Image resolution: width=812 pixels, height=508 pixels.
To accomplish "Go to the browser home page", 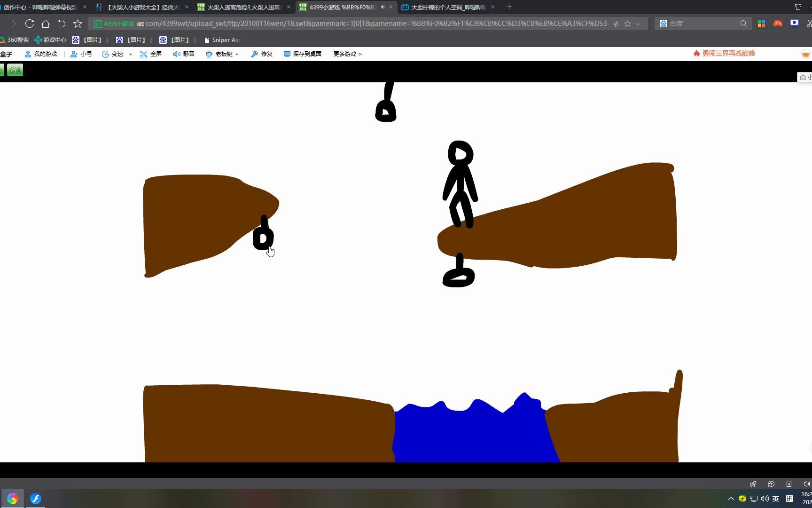I will click(46, 24).
